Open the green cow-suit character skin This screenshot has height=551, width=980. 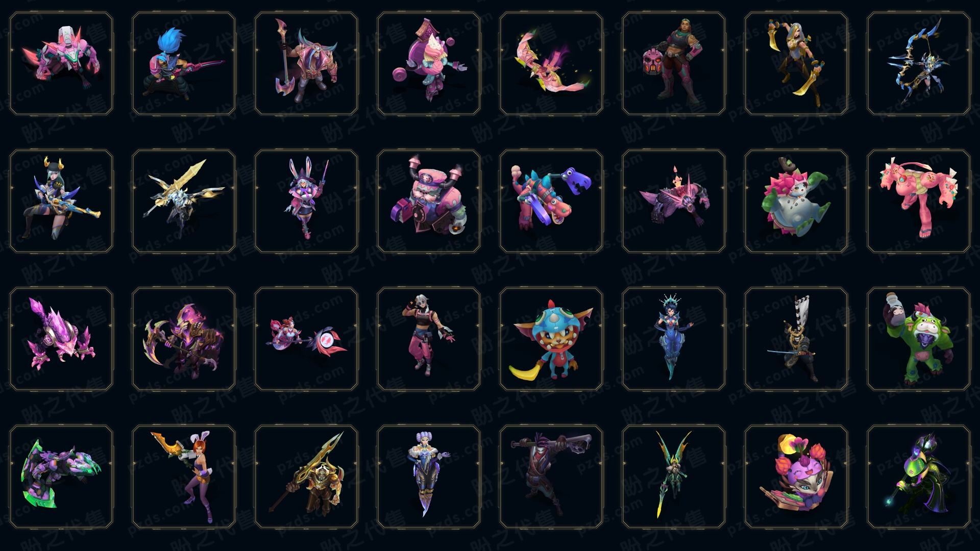919,339
